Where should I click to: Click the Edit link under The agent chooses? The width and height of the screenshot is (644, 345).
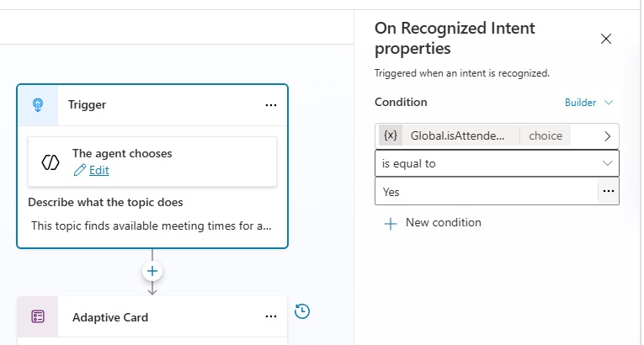point(99,170)
